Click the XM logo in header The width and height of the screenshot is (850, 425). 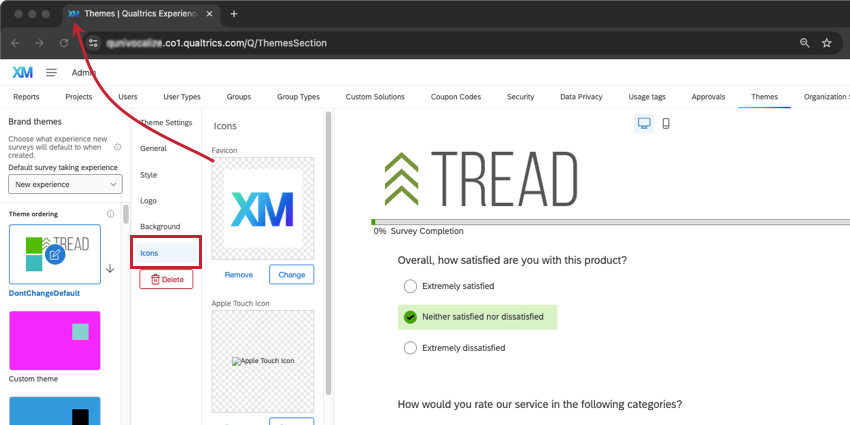[x=23, y=73]
